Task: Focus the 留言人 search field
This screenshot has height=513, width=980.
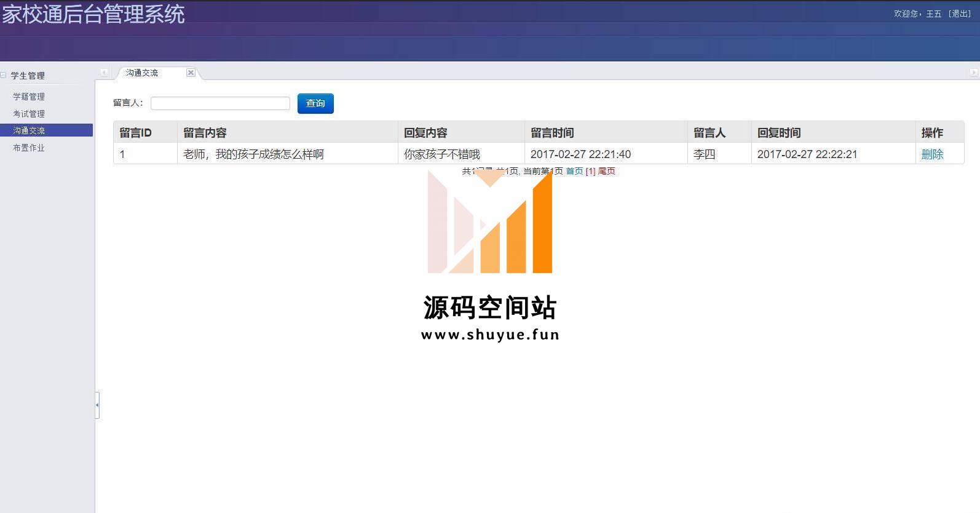Action: [x=220, y=103]
